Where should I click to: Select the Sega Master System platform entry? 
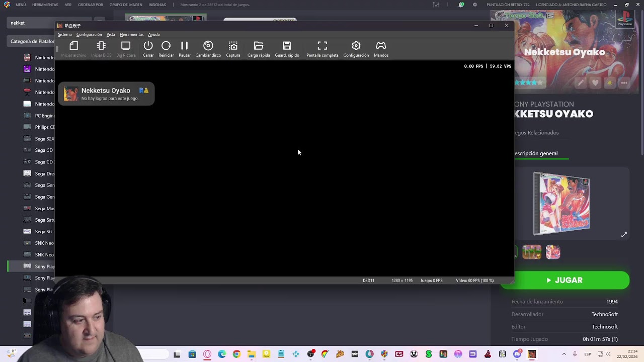[39, 209]
